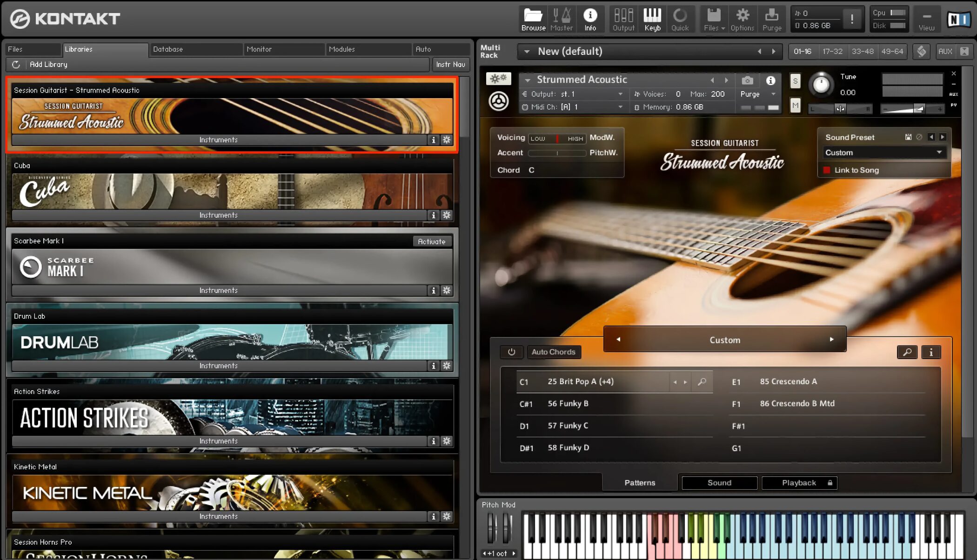Toggle the Auto Chords button
This screenshot has height=560, width=977.
tap(553, 352)
